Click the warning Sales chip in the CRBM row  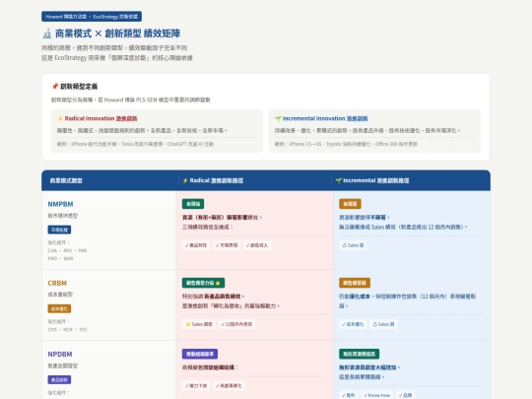(383, 324)
